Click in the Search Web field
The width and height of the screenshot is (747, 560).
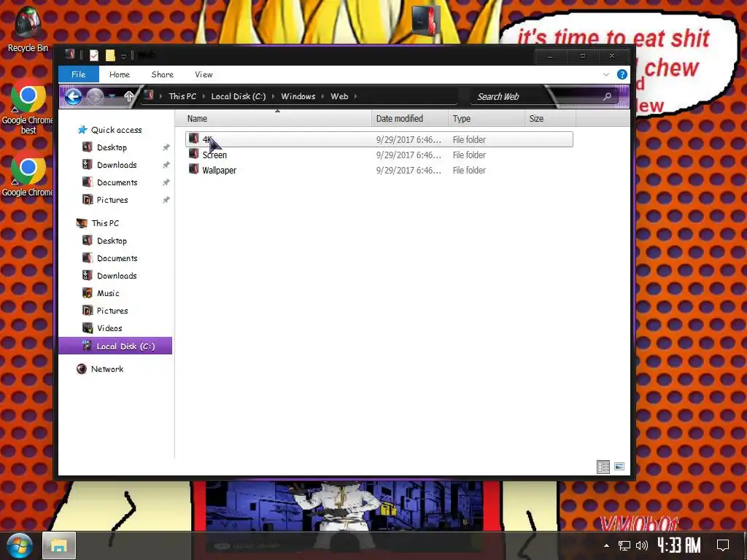click(x=536, y=97)
